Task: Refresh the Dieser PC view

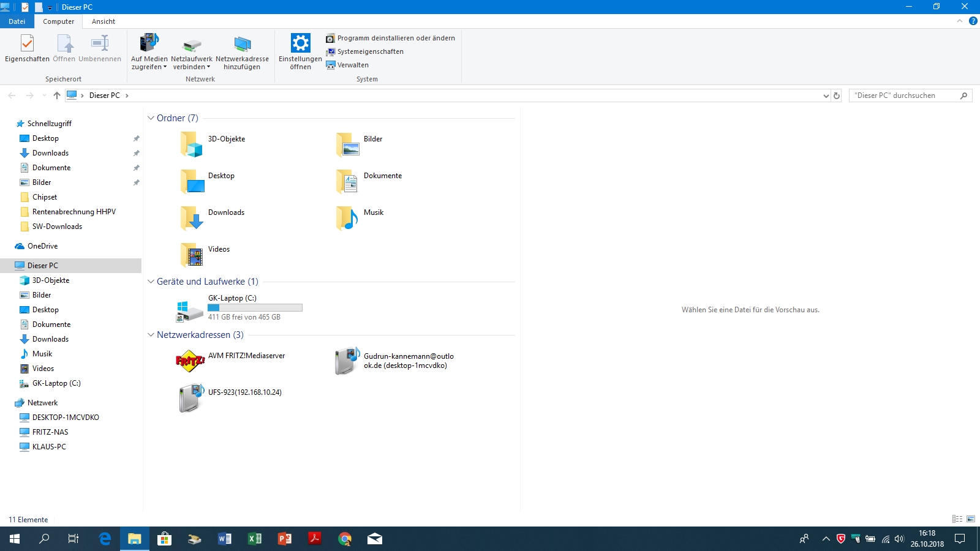Action: click(x=837, y=96)
